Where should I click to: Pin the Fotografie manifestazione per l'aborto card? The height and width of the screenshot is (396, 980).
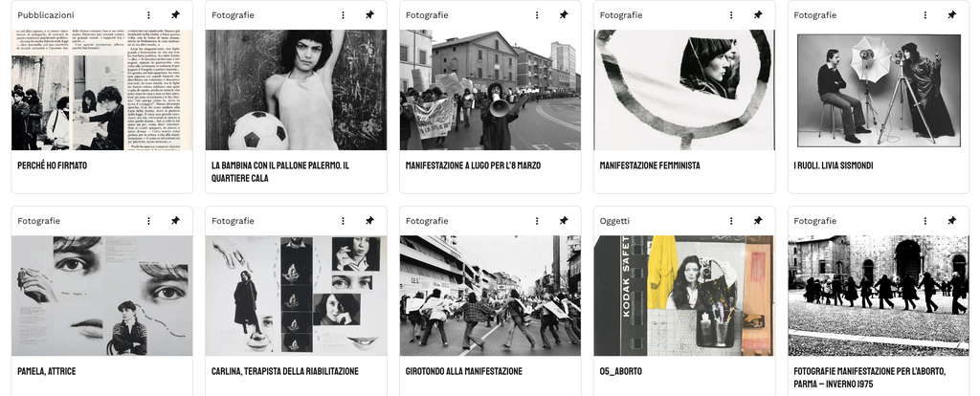point(952,221)
